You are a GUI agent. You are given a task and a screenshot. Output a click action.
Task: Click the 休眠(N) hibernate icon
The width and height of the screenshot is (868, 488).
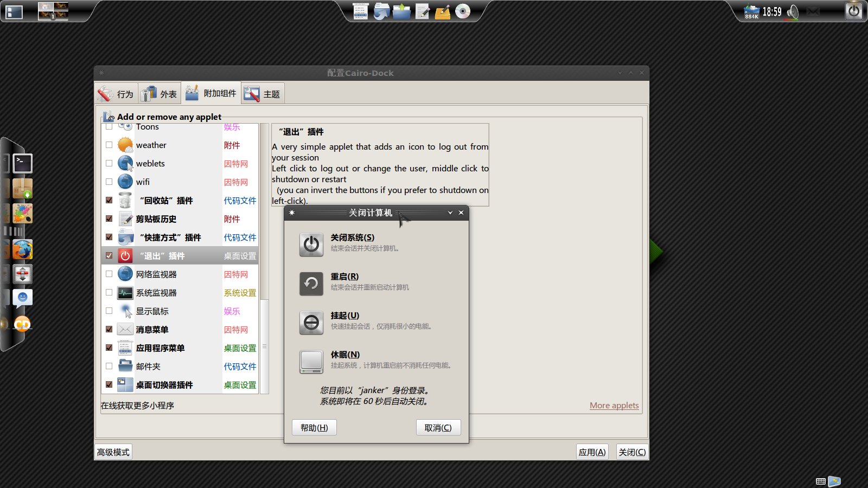click(311, 362)
